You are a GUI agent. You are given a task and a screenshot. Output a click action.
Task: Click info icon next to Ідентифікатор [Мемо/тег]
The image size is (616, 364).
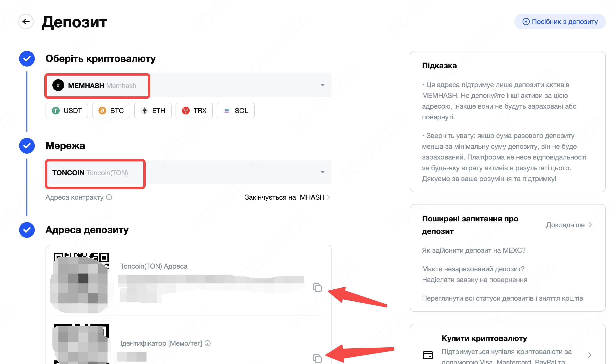click(x=208, y=343)
